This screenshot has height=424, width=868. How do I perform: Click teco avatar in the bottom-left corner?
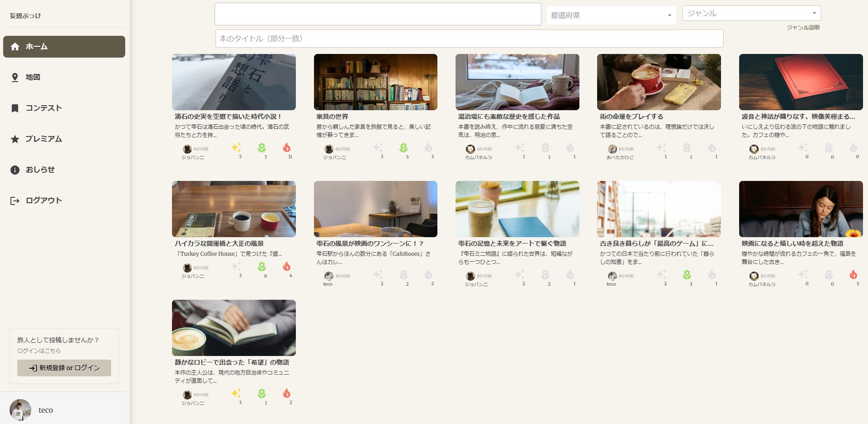click(x=20, y=410)
